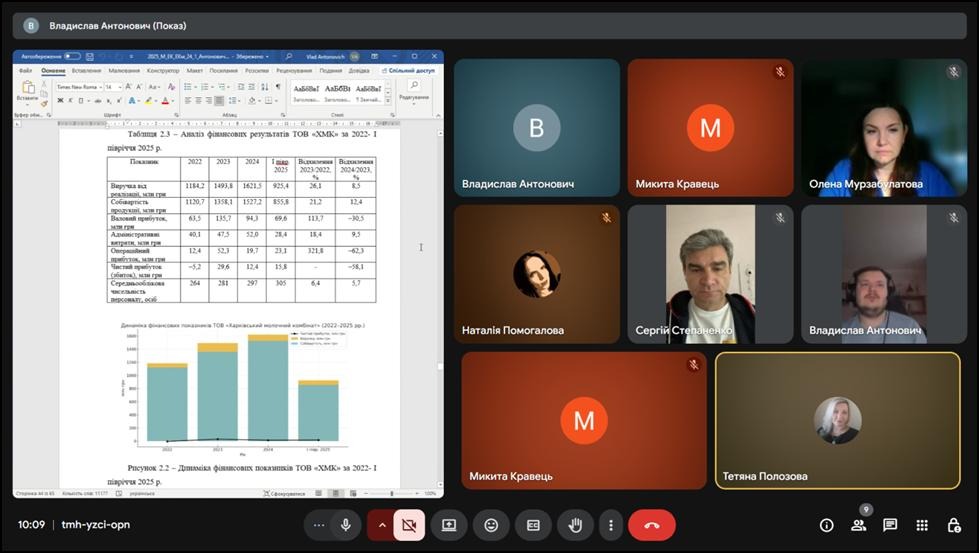Mute the microphone in the call bar
Viewport: 979px width, 553px height.
346,525
